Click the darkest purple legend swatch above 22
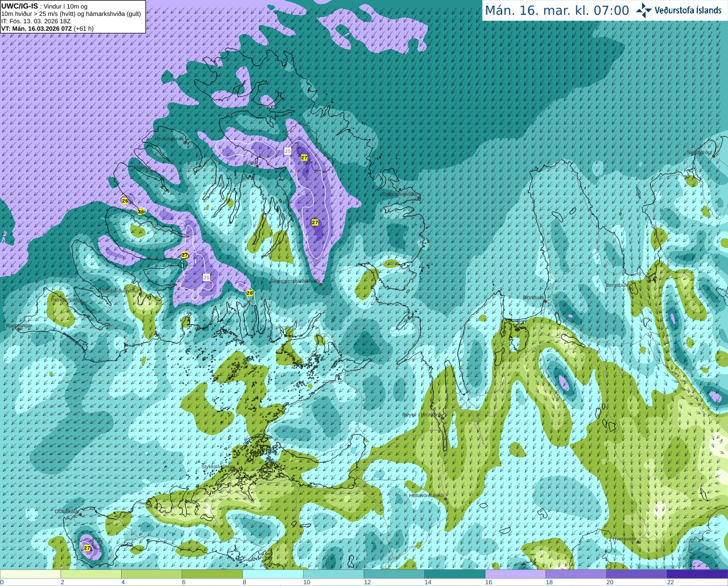The height and width of the screenshot is (586, 728). [x=697, y=573]
